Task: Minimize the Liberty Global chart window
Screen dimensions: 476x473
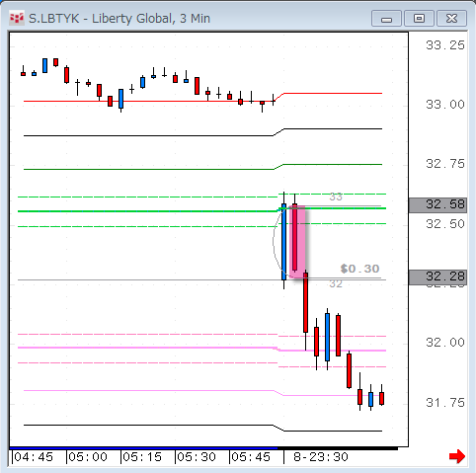Action: [386, 19]
